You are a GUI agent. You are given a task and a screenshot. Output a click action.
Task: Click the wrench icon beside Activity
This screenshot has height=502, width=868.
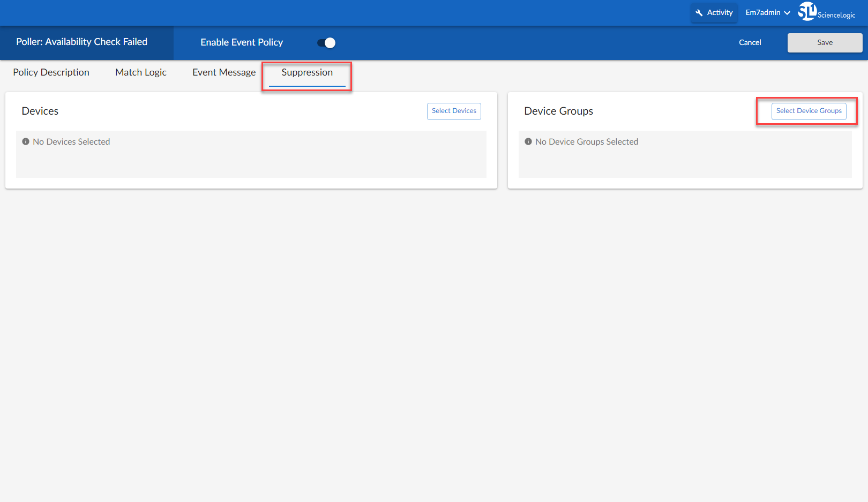pyautogui.click(x=699, y=13)
